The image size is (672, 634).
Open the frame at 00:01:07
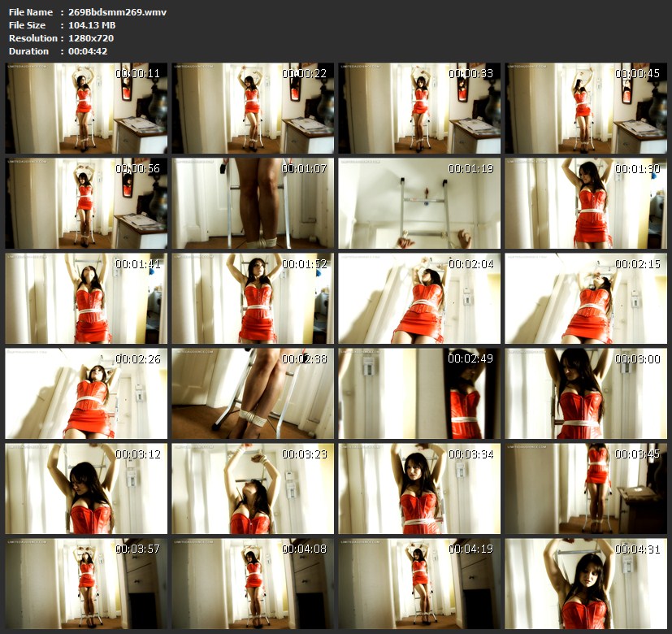tap(253, 203)
